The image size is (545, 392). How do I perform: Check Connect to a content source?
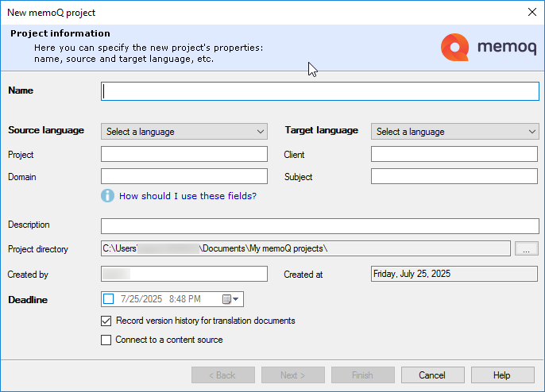click(106, 340)
